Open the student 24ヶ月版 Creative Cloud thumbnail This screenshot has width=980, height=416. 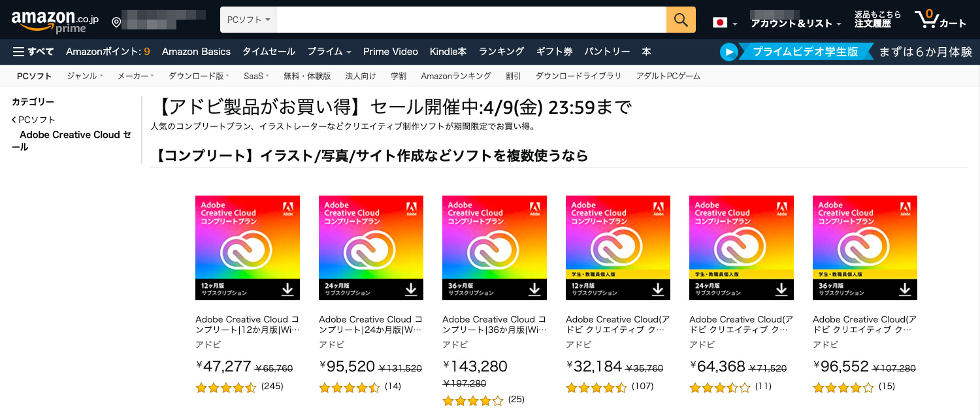pos(742,247)
